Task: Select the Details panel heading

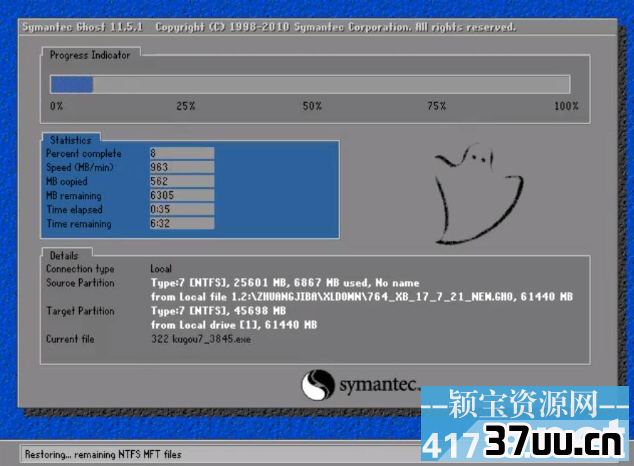Action: pyautogui.click(x=64, y=256)
